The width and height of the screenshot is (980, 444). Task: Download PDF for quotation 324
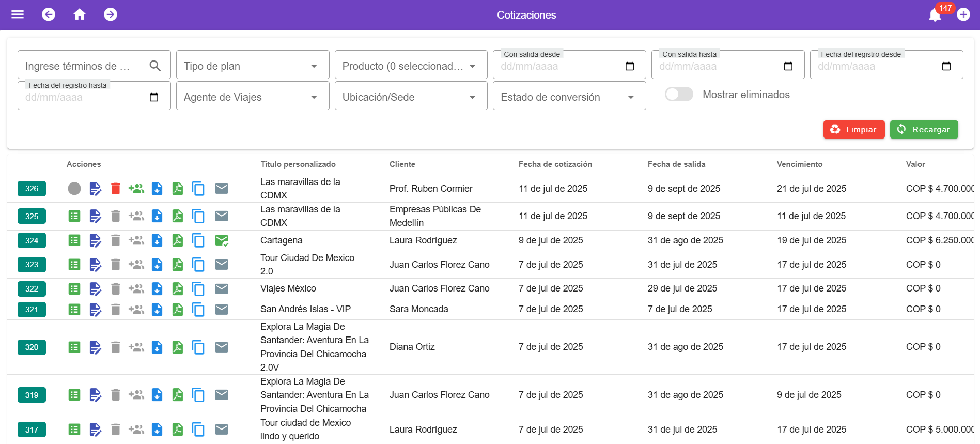pos(178,240)
